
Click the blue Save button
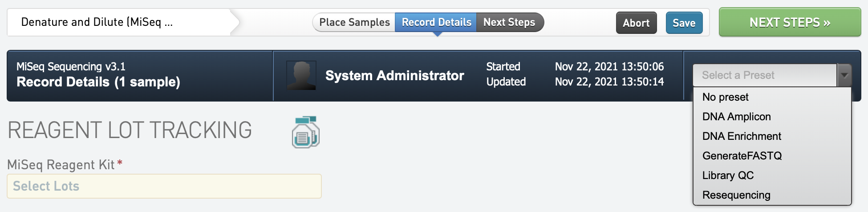684,23
